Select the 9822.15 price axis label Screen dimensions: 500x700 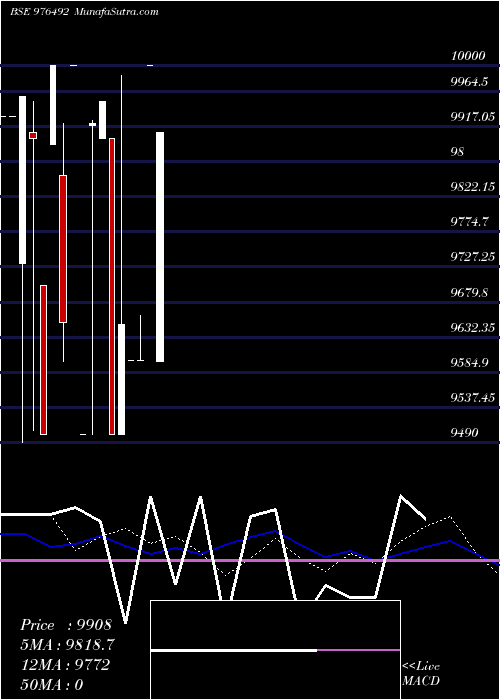(x=473, y=187)
